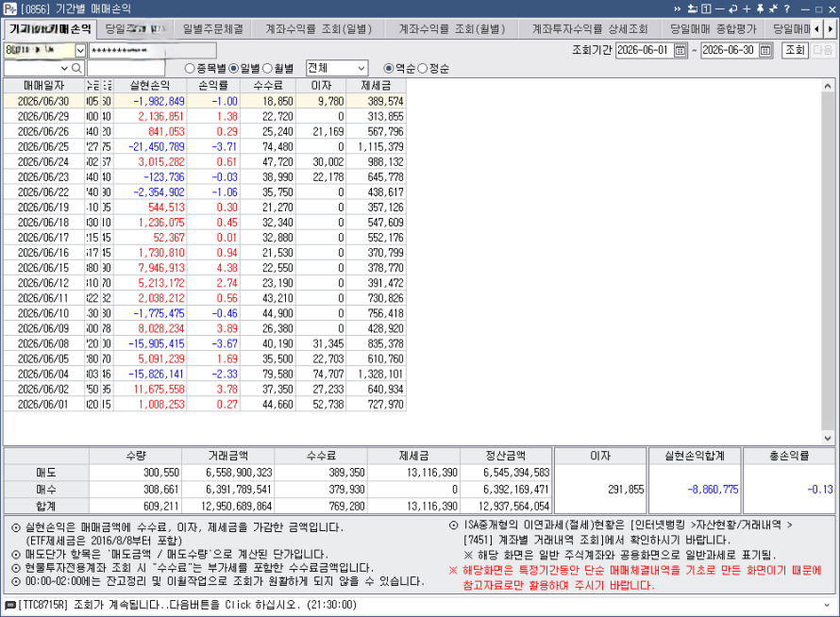Screen dimensions: 840x617
Task: Click the 이자 column header in top table
Action: 322,86
